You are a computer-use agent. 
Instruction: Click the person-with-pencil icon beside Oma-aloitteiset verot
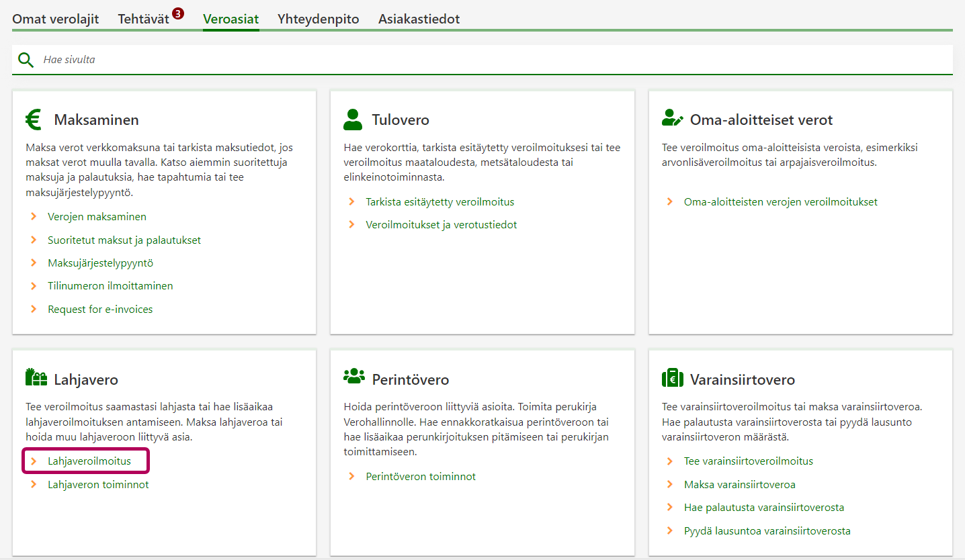671,120
